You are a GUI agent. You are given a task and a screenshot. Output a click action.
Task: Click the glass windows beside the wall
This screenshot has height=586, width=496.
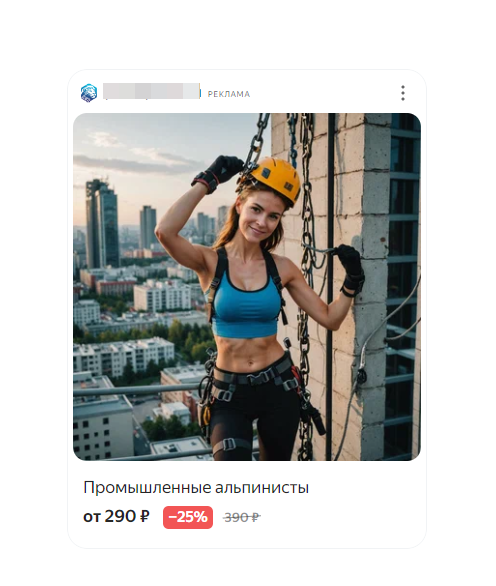click(x=404, y=284)
